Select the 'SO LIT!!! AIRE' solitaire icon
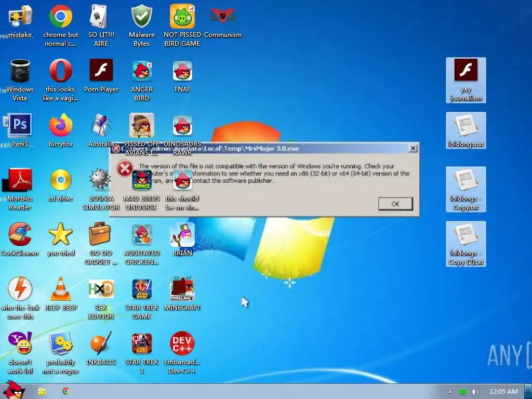The height and width of the screenshot is (399, 532). [101, 26]
